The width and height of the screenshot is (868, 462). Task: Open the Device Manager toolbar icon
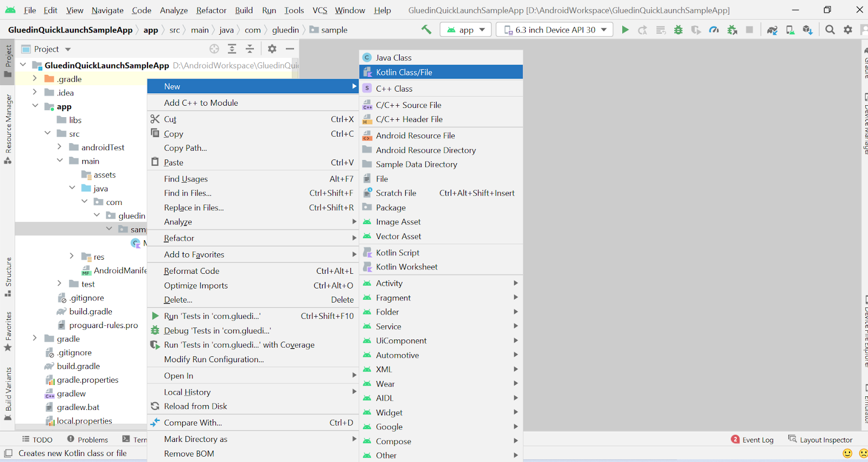tap(790, 30)
